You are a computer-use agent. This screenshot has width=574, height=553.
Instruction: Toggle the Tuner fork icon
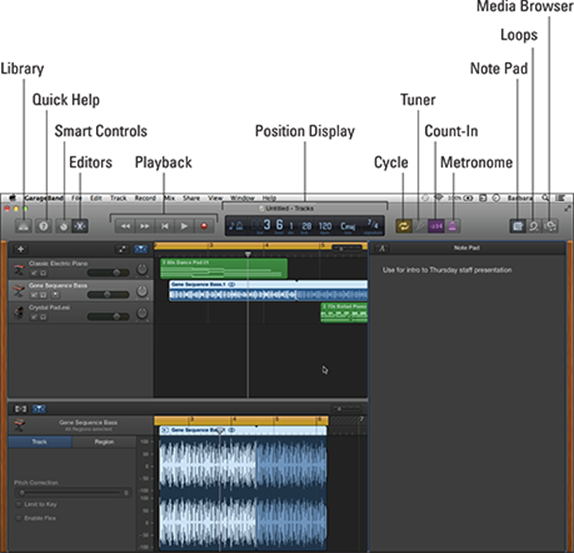(420, 226)
